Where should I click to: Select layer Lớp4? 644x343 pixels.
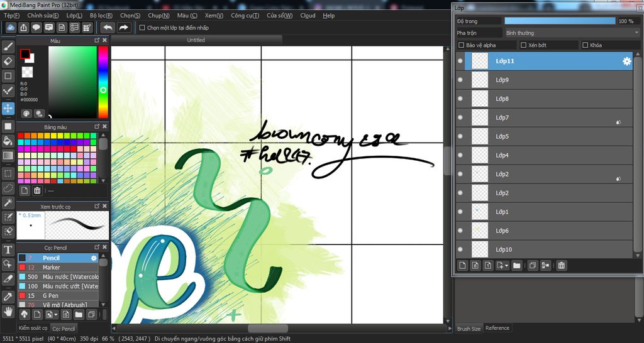coord(544,156)
